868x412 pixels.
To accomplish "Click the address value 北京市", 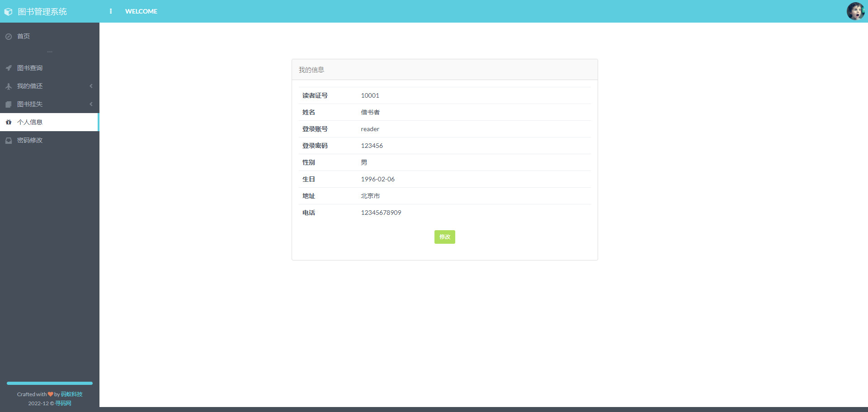I will point(370,196).
